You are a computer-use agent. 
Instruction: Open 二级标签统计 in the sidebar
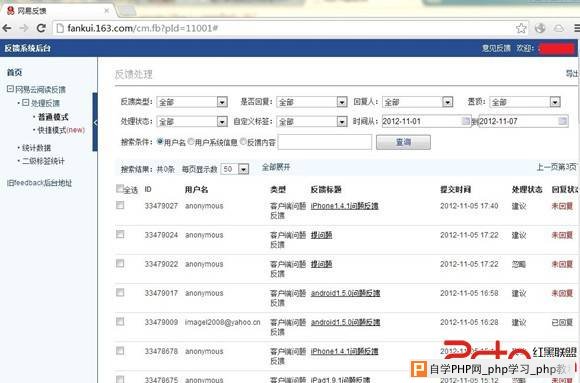point(43,161)
